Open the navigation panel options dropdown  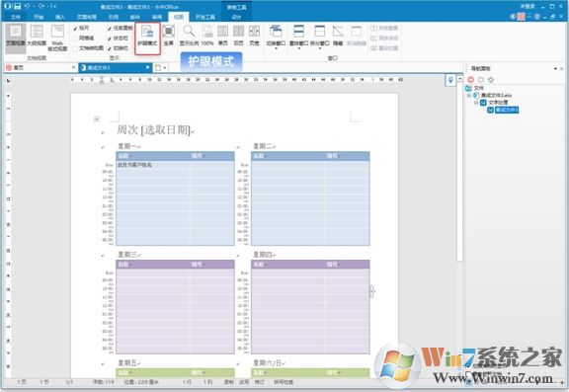coord(555,68)
